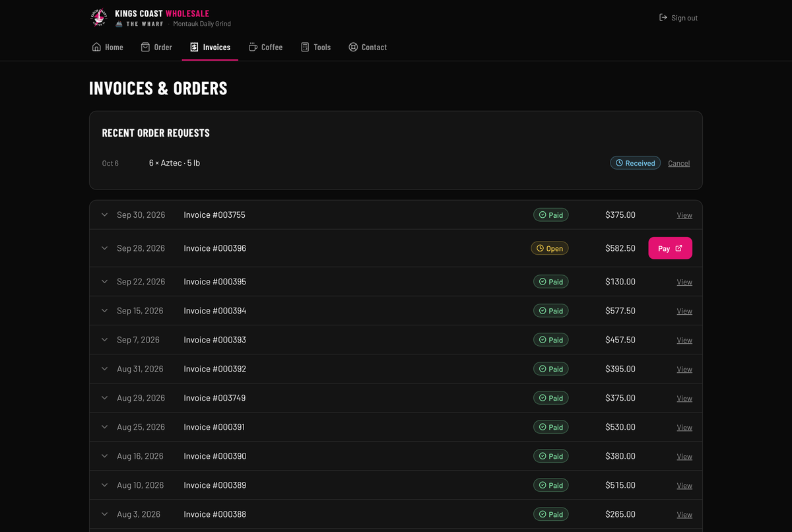Click the "Aug 16, 2026" date
Screen dimensions: 792x532
pyautogui.click(x=141, y=456)
